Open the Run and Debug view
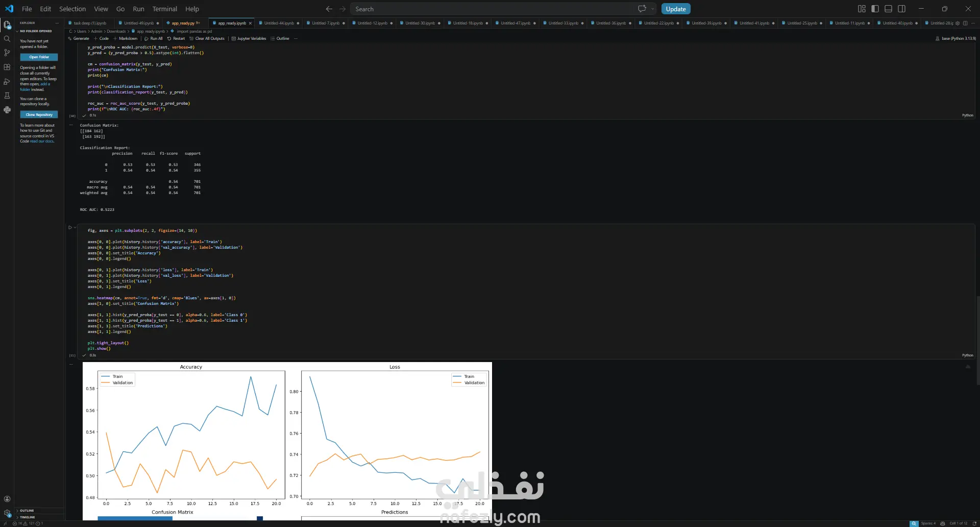Image resolution: width=980 pixels, height=527 pixels. pyautogui.click(x=7, y=81)
